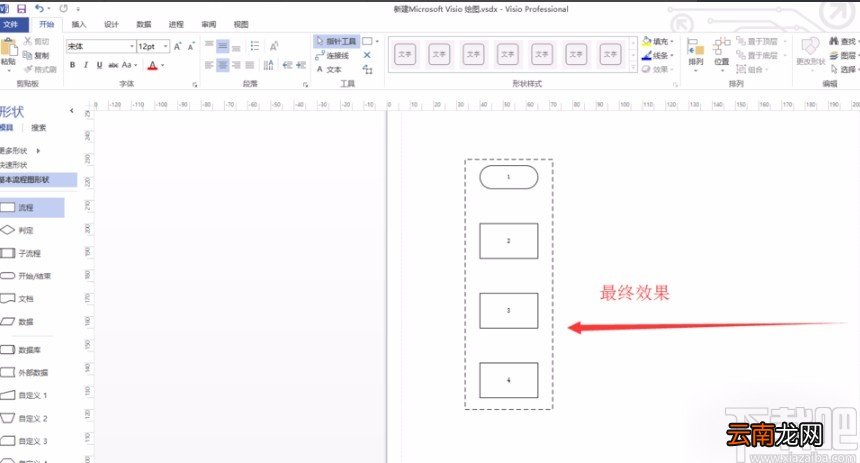Copy selection with 复制
860x463 pixels.
[x=37, y=55]
